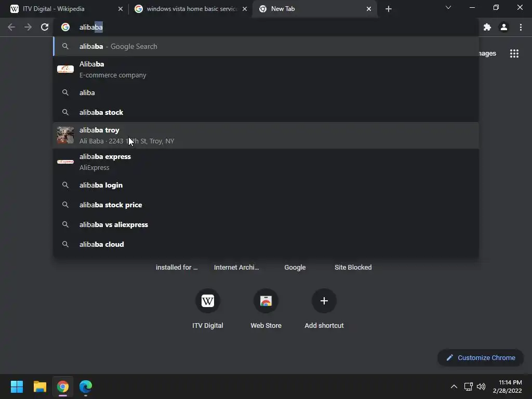The image size is (532, 399).
Task: Click search magnifier beside 'alibaba cloud'
Action: point(65,244)
